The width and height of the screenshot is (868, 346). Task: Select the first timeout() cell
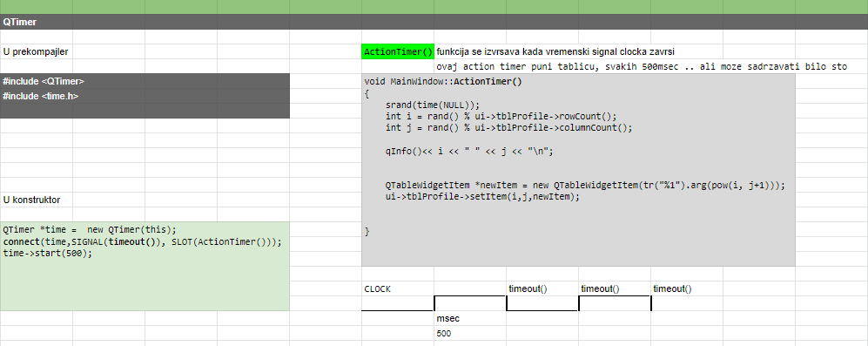pos(542,288)
